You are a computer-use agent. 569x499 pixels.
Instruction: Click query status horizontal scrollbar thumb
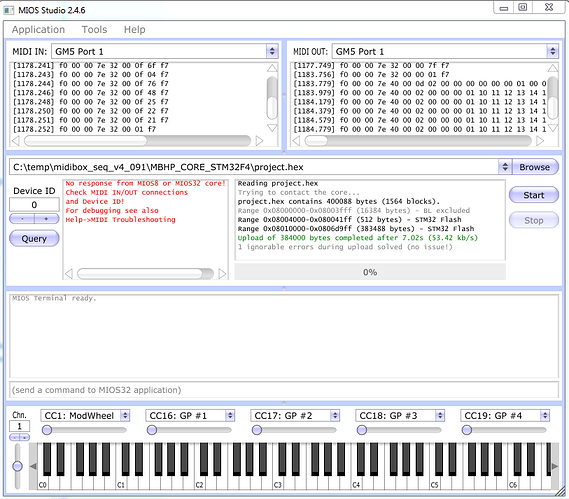pos(140,274)
